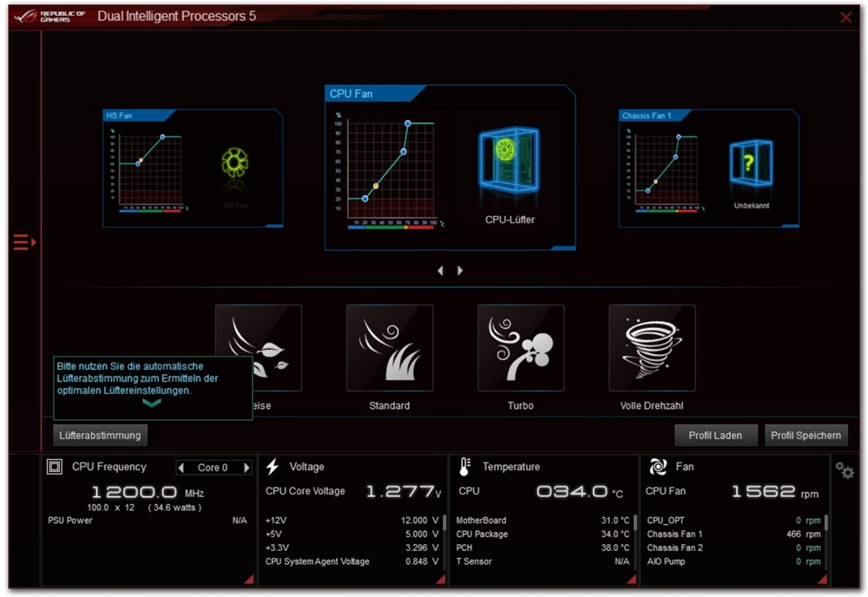
Task: Click the Voltage list scrollbar
Action: [444, 522]
